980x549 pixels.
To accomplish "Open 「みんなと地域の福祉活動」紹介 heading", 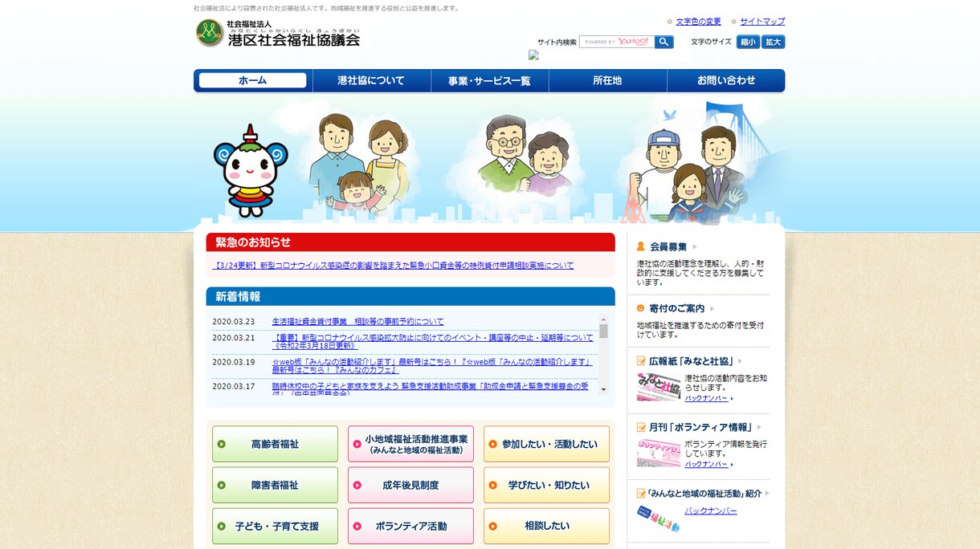I will pyautogui.click(x=704, y=494).
